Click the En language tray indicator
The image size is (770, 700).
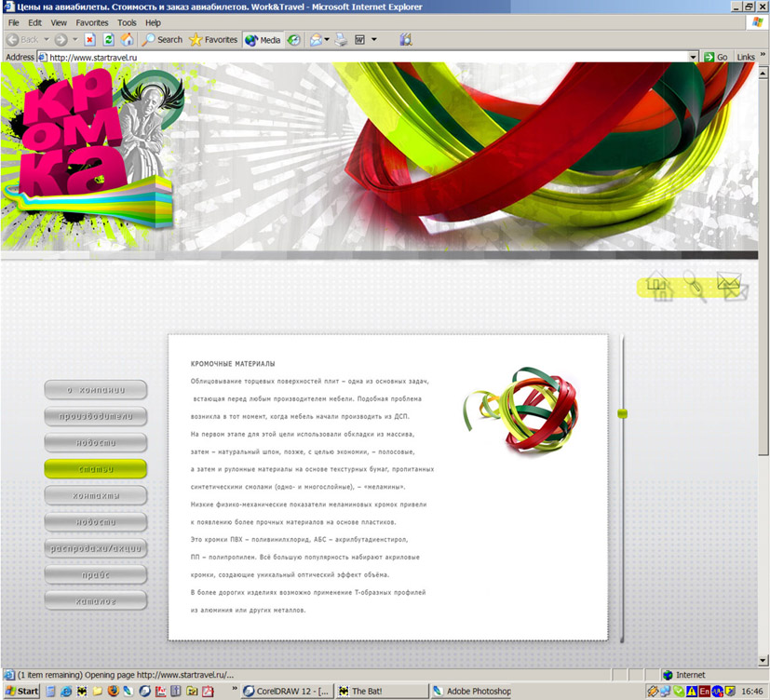pos(704,692)
